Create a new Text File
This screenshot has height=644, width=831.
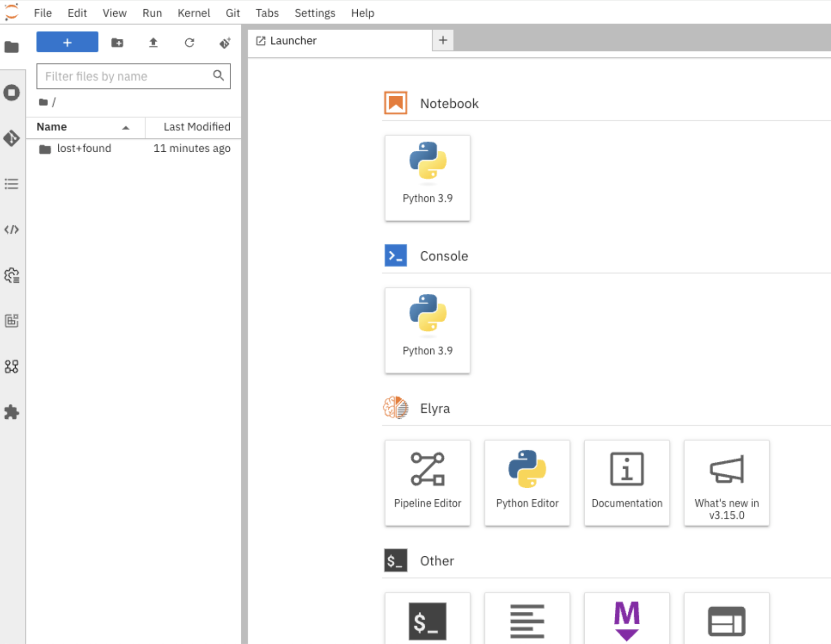[x=527, y=619]
